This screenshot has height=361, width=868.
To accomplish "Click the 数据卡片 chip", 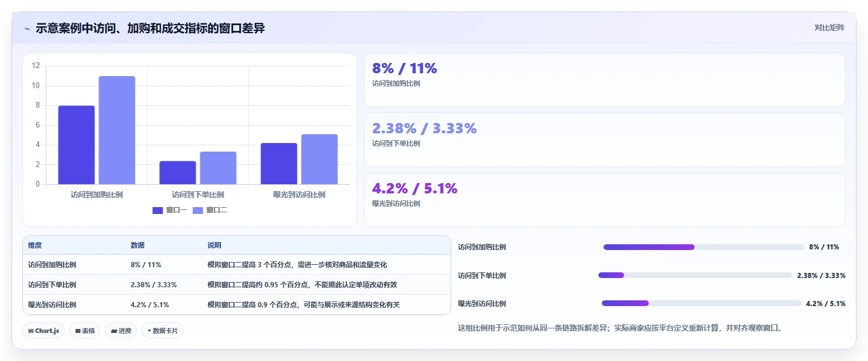I will pos(163,331).
